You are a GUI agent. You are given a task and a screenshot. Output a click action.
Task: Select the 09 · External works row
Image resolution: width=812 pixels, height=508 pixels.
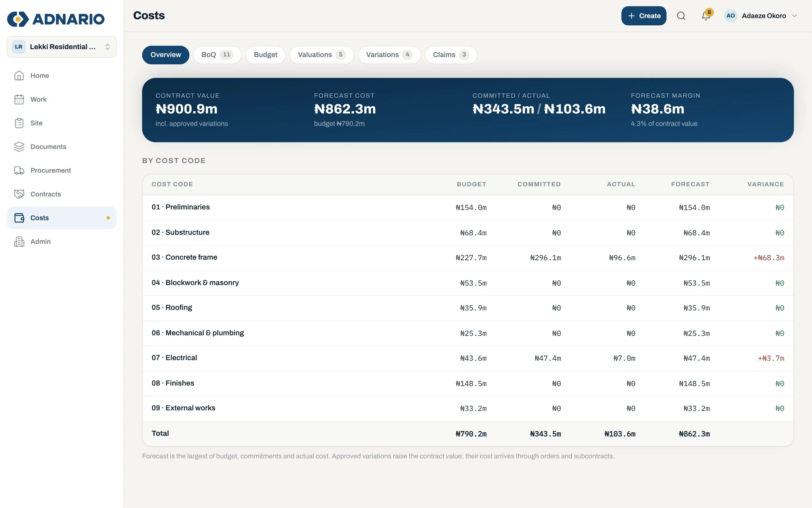[x=468, y=409]
